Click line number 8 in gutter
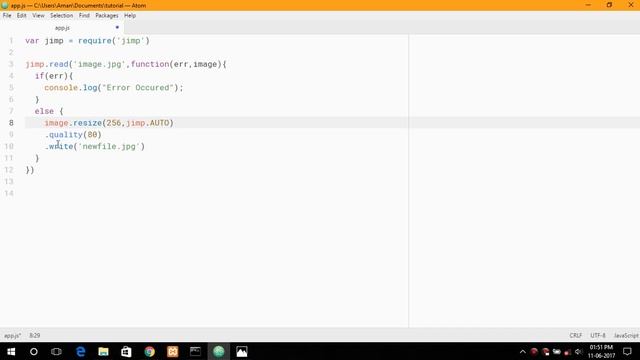This screenshot has width=640, height=360. 11,123
